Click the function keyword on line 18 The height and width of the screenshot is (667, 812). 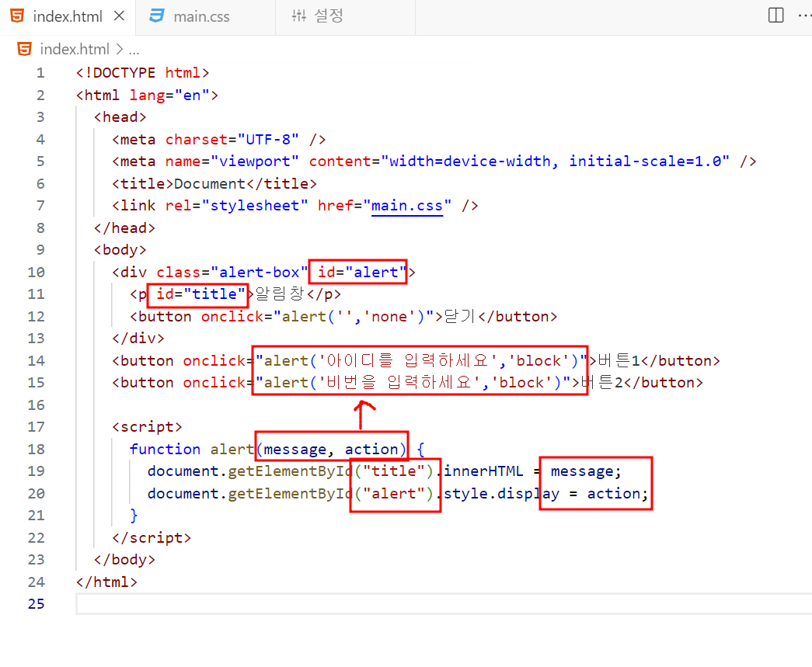pos(165,449)
